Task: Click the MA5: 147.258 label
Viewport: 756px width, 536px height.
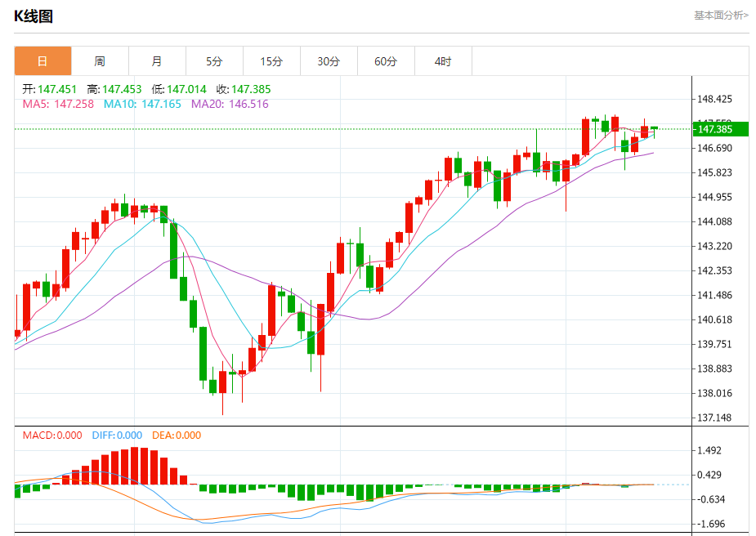Action: (x=58, y=104)
